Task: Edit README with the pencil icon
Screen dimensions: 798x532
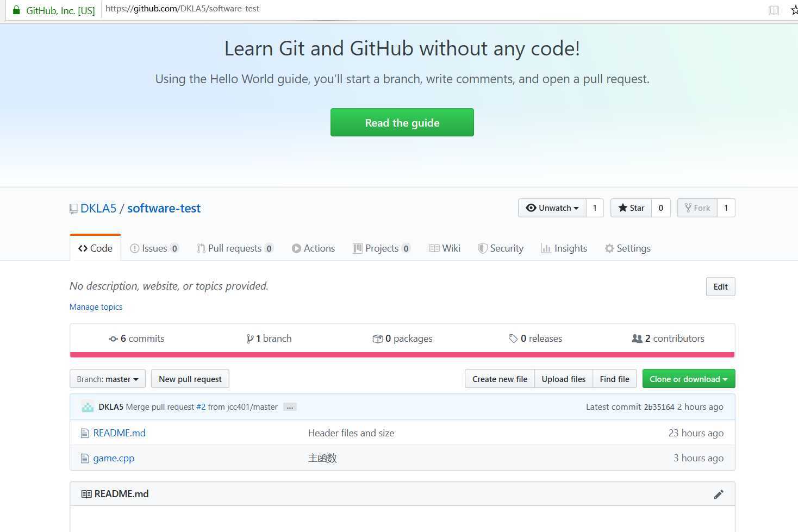Action: 719,494
